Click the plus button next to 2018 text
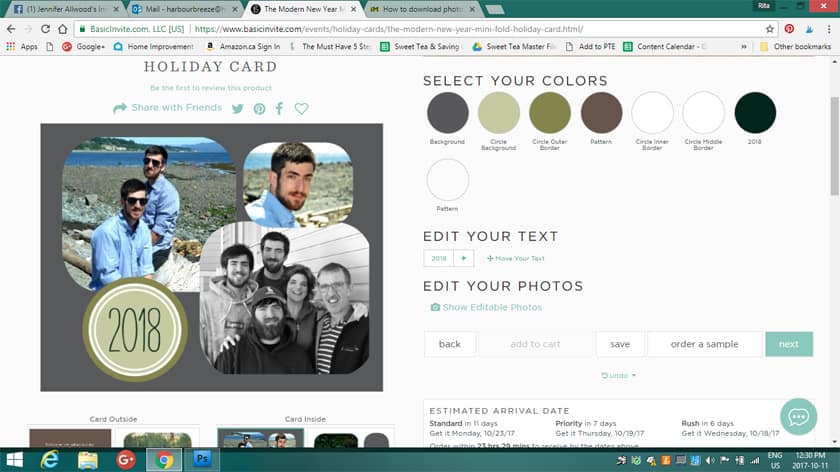This screenshot has height=472, width=840. coord(463,258)
